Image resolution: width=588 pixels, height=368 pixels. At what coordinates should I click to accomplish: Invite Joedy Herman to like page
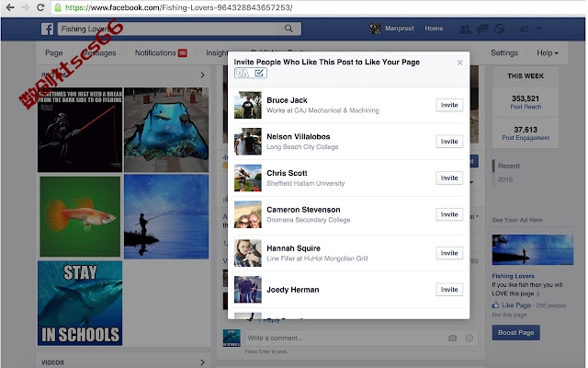[x=449, y=290]
